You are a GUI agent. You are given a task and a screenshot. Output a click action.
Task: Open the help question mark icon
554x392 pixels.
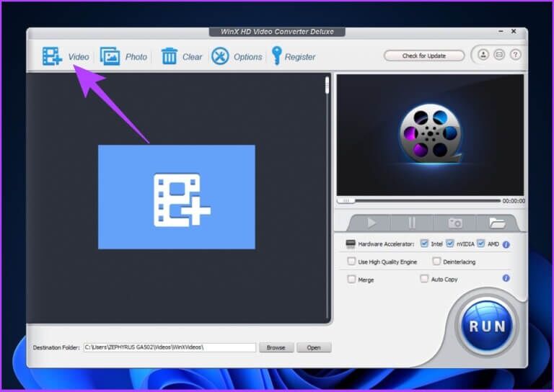coord(515,55)
